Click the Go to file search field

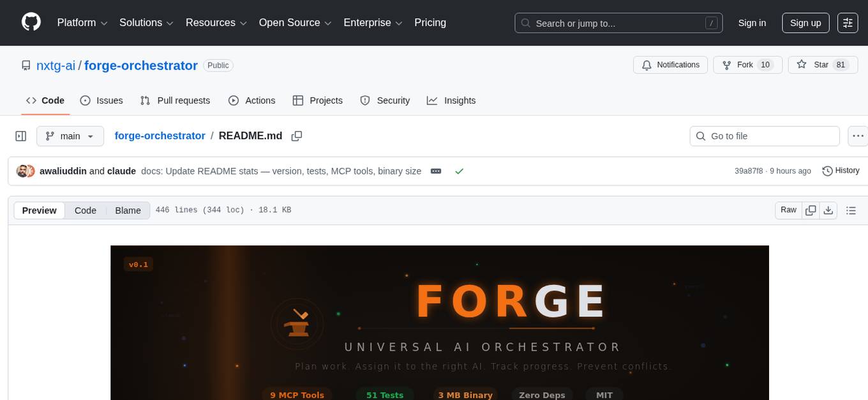click(x=764, y=135)
